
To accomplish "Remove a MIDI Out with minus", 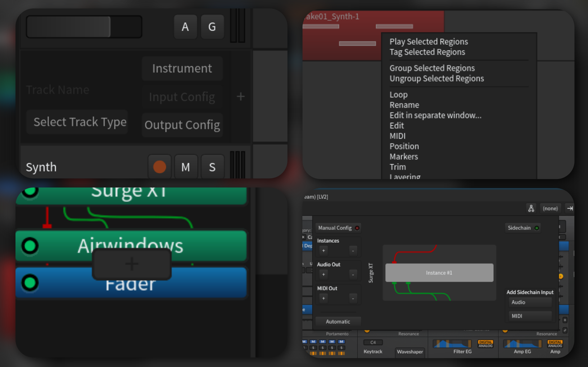I will (353, 298).
